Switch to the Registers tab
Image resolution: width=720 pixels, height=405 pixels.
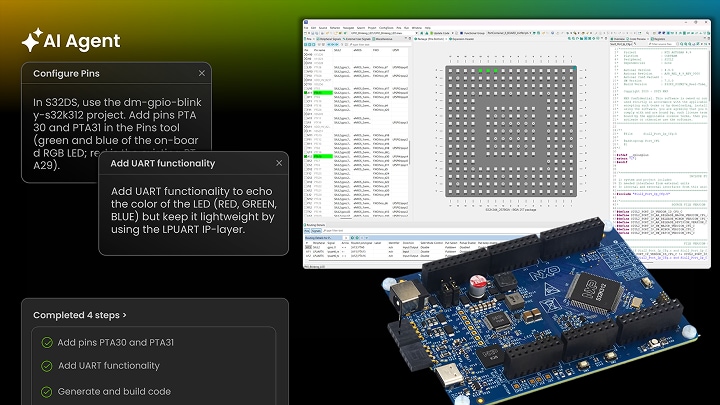pyautogui.click(x=658, y=39)
